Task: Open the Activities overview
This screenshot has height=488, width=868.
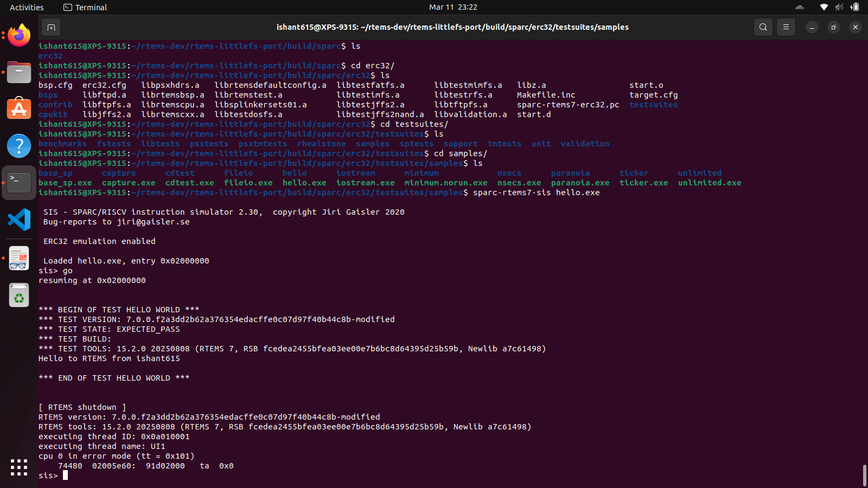Action: click(27, 7)
